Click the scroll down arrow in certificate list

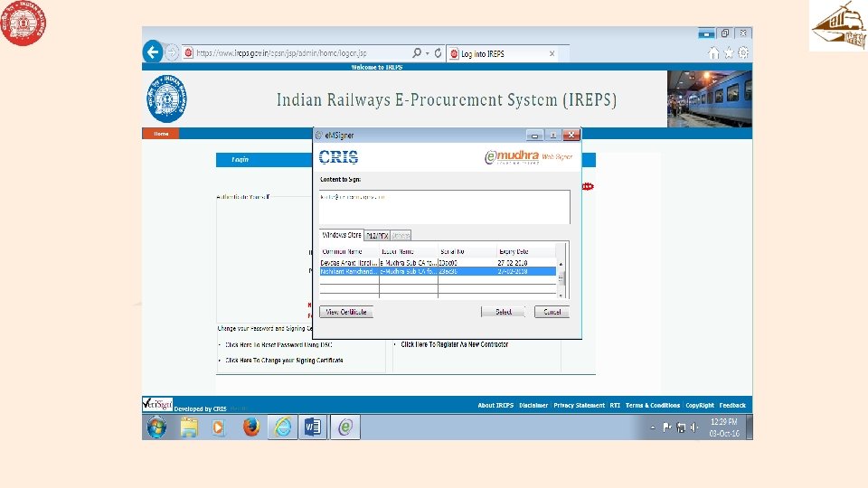coord(561,295)
